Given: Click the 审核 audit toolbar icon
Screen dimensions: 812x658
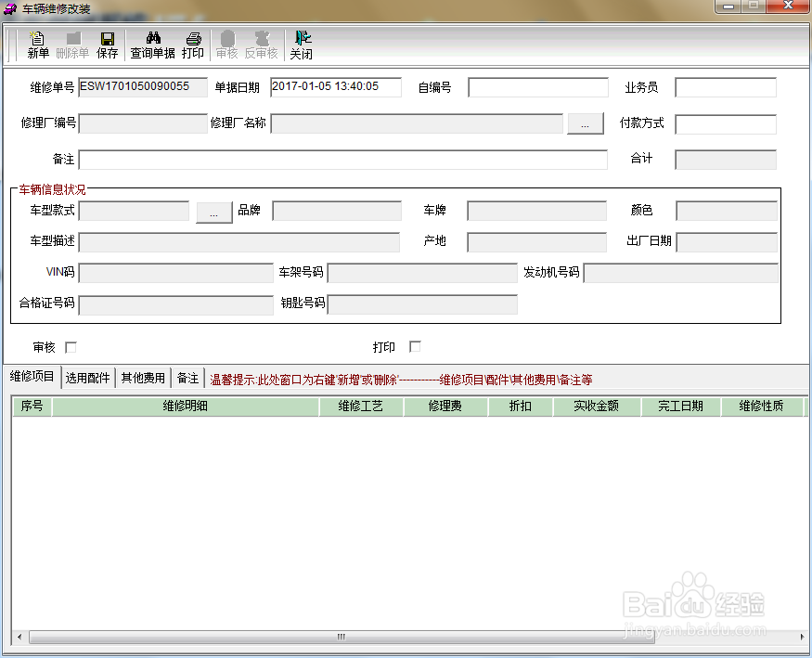Looking at the screenshot, I should 226,45.
